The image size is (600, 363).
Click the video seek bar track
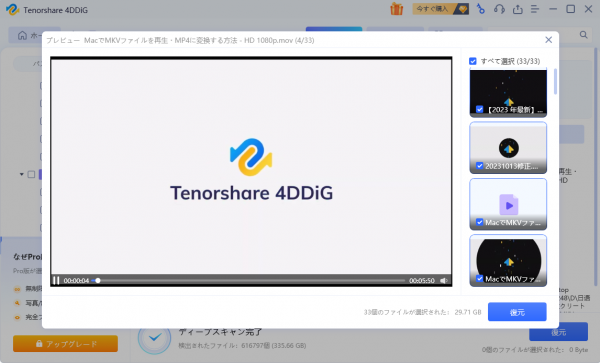[249, 280]
